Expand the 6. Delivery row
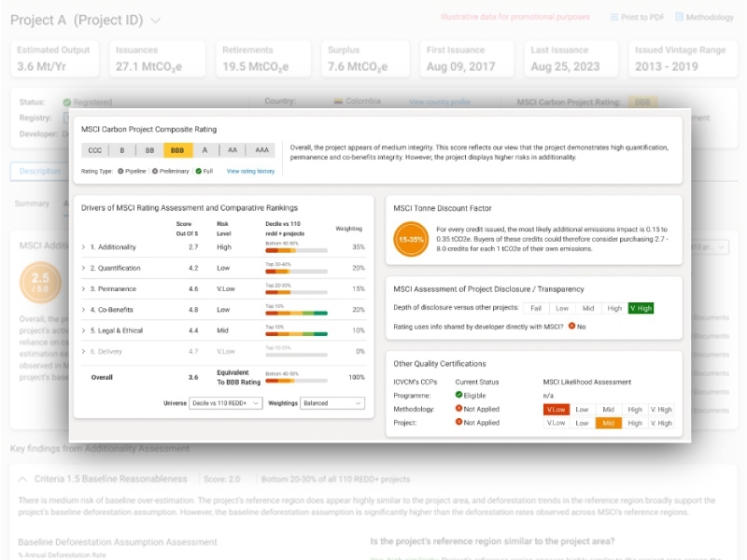Viewport: 747px width, 560px height. (x=83, y=352)
